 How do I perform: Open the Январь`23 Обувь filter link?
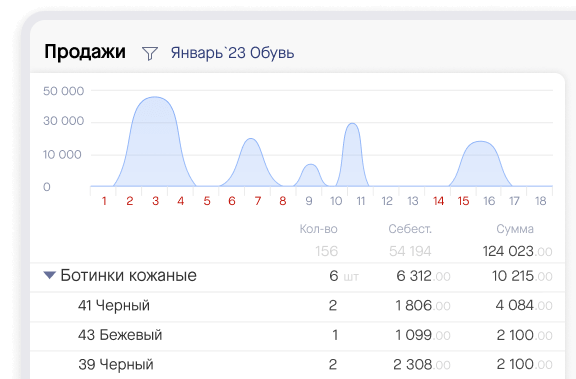click(x=232, y=53)
